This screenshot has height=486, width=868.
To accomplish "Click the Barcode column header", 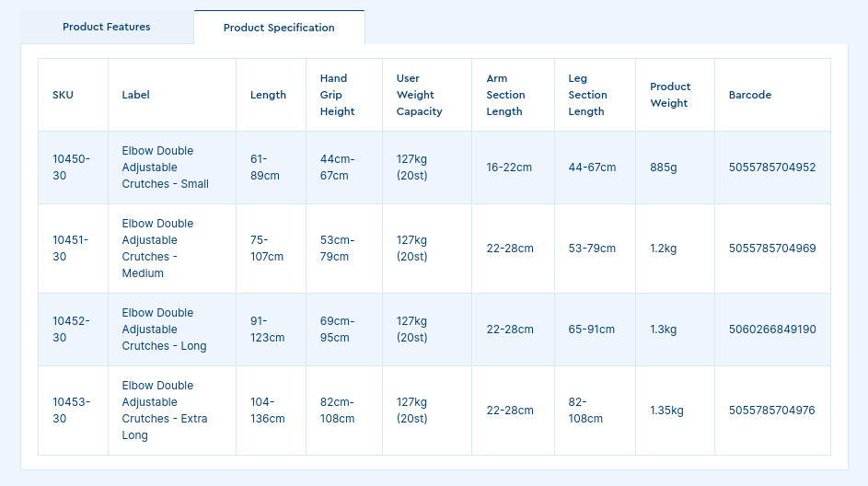I will click(x=750, y=95).
